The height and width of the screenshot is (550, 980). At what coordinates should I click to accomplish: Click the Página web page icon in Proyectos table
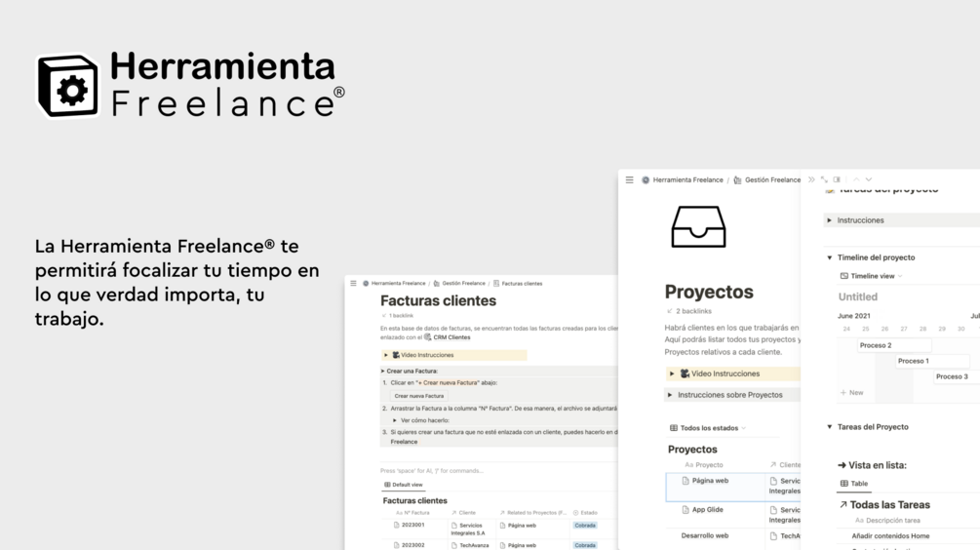(x=686, y=481)
